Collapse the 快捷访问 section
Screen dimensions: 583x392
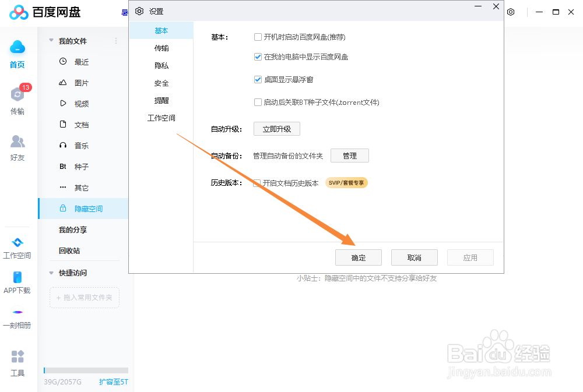[51, 273]
